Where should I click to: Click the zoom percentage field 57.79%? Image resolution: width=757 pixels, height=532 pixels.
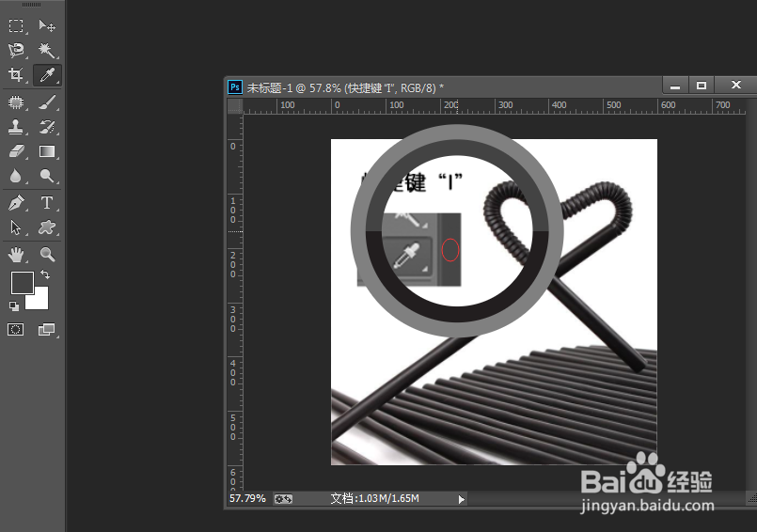tap(247, 499)
